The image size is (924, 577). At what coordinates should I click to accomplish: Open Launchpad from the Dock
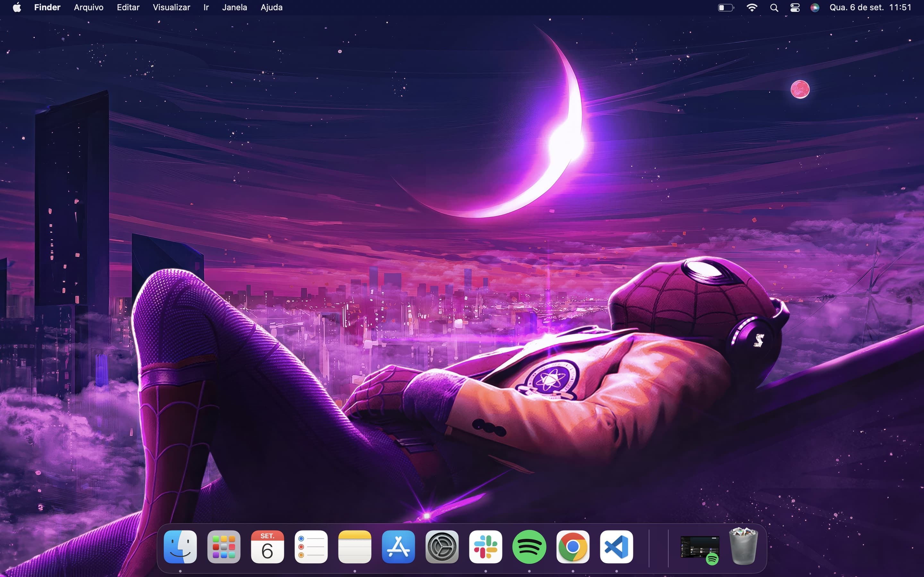tap(224, 547)
